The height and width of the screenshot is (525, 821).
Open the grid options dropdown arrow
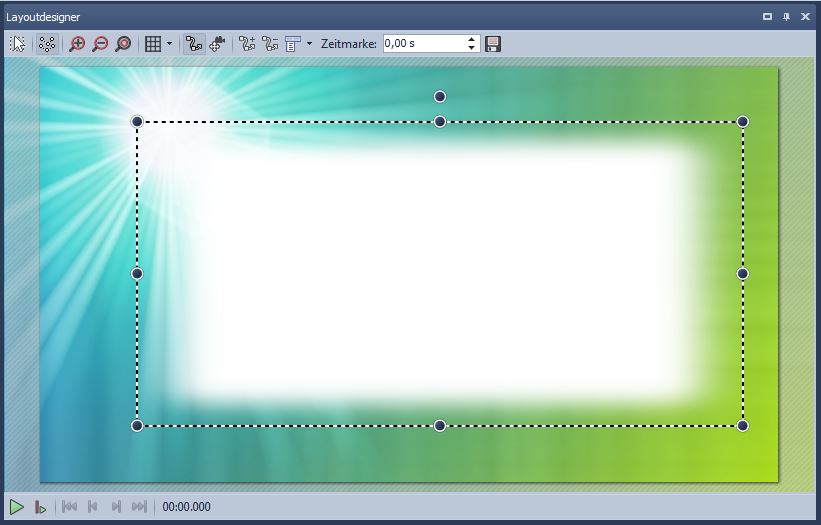coord(169,44)
